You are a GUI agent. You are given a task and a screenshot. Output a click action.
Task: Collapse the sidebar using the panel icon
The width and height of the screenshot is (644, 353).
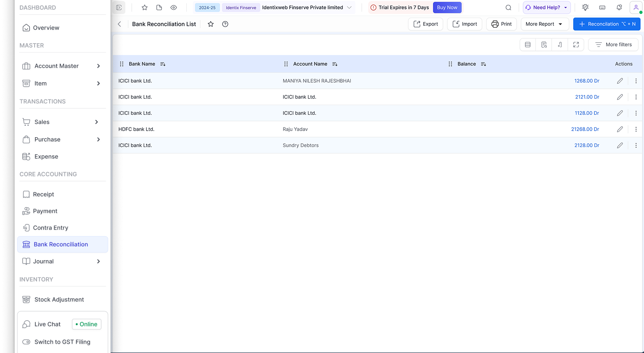(119, 7)
